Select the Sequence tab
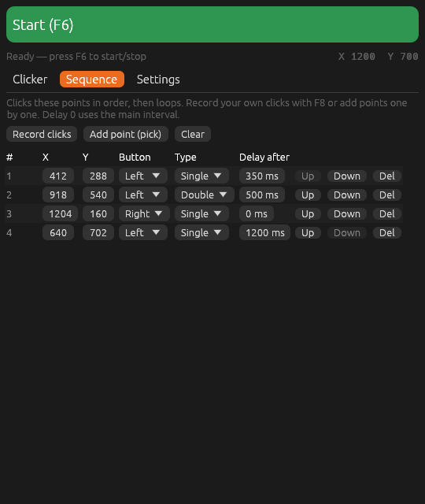This screenshot has width=425, height=504. pyautogui.click(x=92, y=79)
